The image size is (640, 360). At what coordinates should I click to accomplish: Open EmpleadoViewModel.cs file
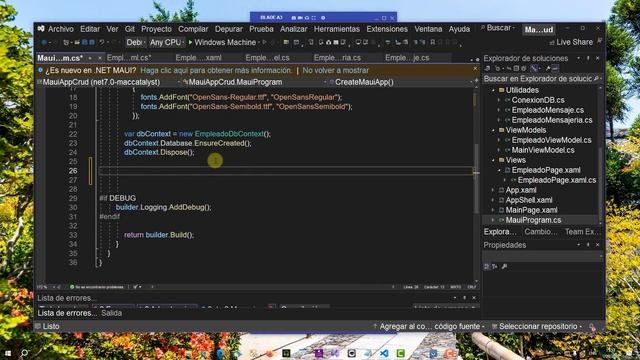(551, 140)
